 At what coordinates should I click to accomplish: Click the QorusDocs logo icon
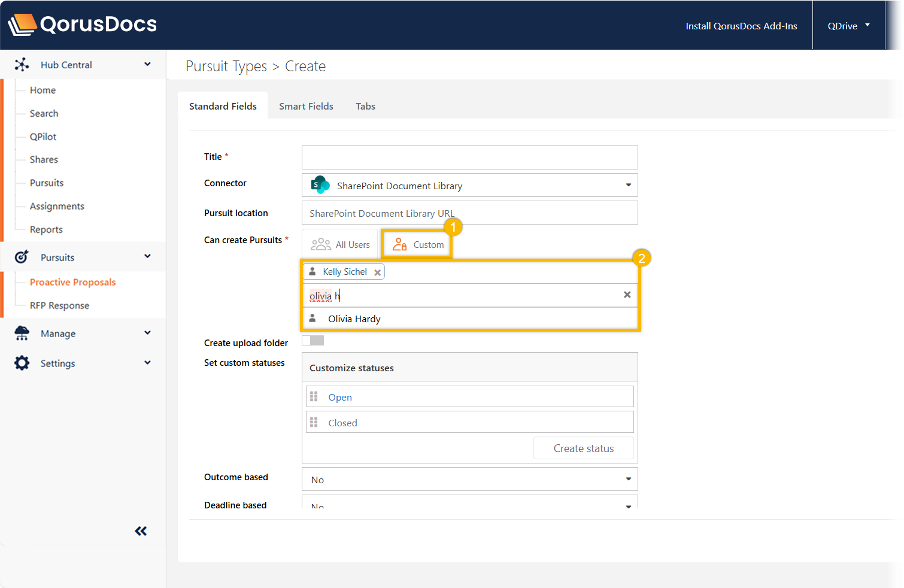tap(22, 25)
